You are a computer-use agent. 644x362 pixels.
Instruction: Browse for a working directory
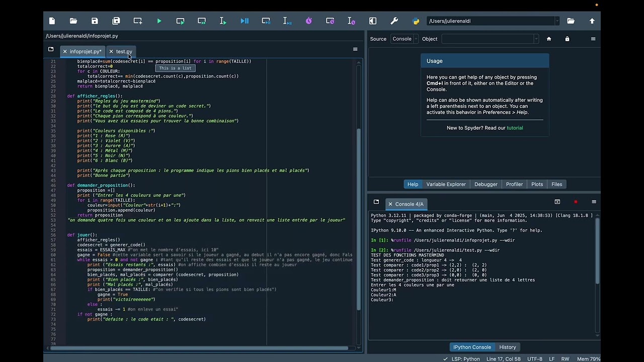[x=571, y=21]
